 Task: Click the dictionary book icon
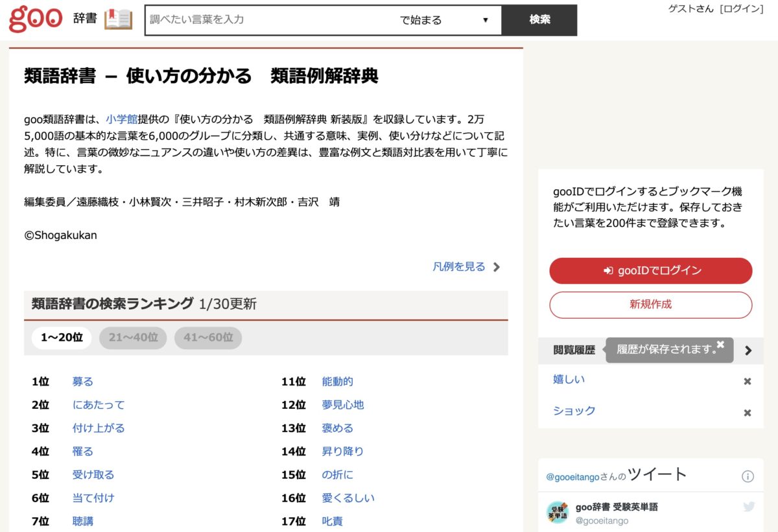(x=118, y=19)
